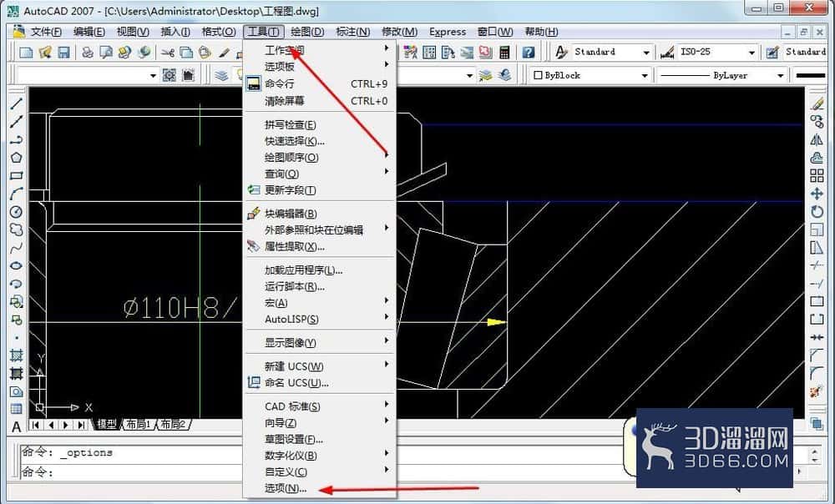Click the Dimension Style icon beside ISO-25
The width and height of the screenshot is (835, 504).
point(666,53)
